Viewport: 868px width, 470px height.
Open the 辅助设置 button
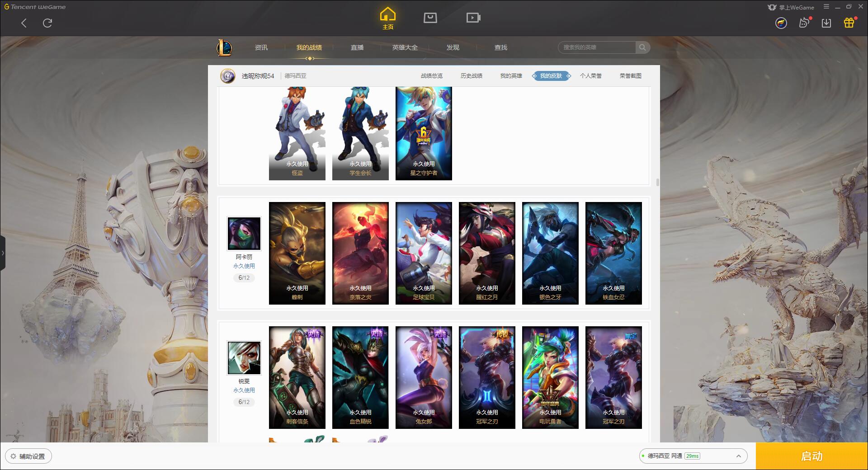point(28,456)
